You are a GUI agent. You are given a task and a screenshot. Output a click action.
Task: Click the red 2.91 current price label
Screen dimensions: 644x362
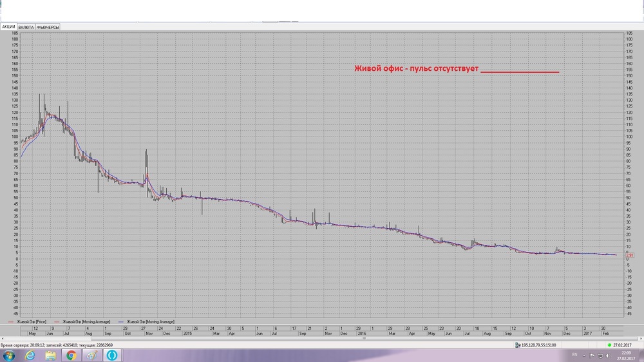click(630, 255)
